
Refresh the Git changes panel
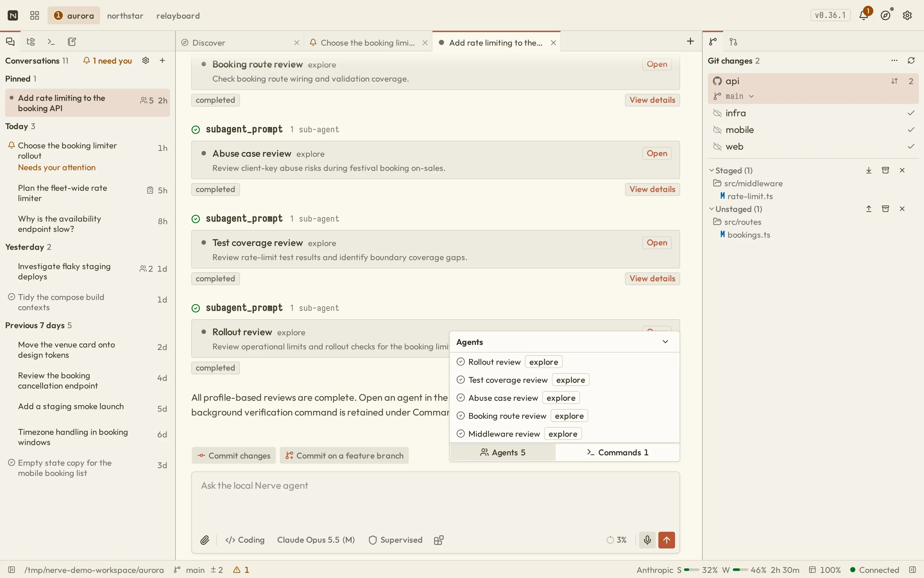[911, 60]
